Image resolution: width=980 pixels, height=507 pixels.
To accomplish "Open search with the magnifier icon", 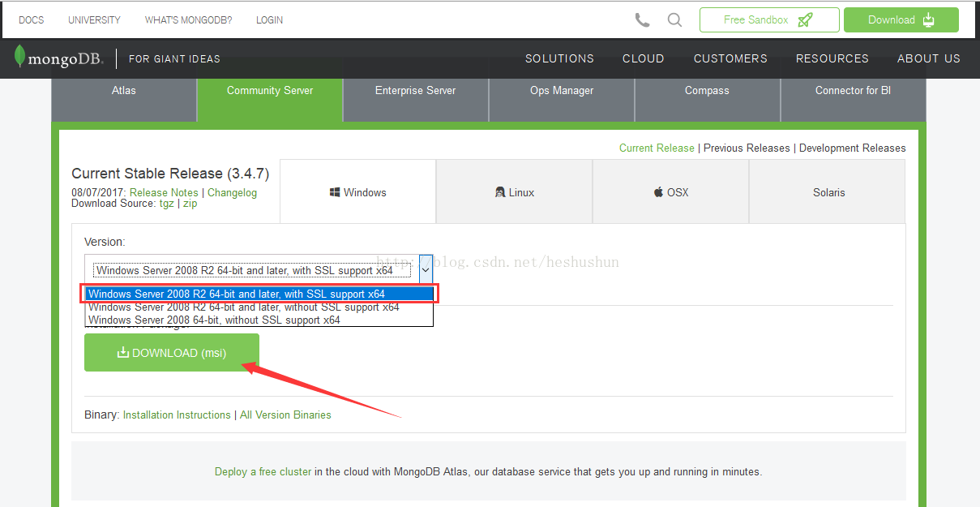I will point(674,20).
